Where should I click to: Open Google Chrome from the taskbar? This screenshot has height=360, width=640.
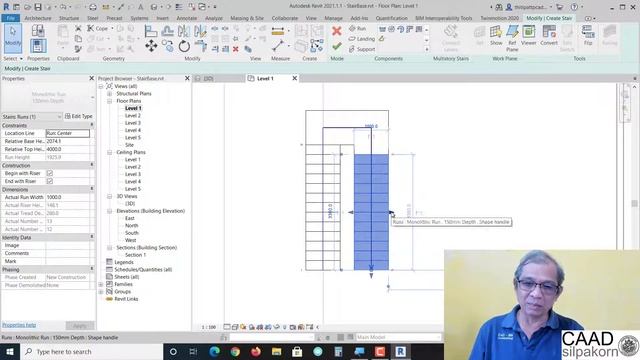tap(235, 351)
